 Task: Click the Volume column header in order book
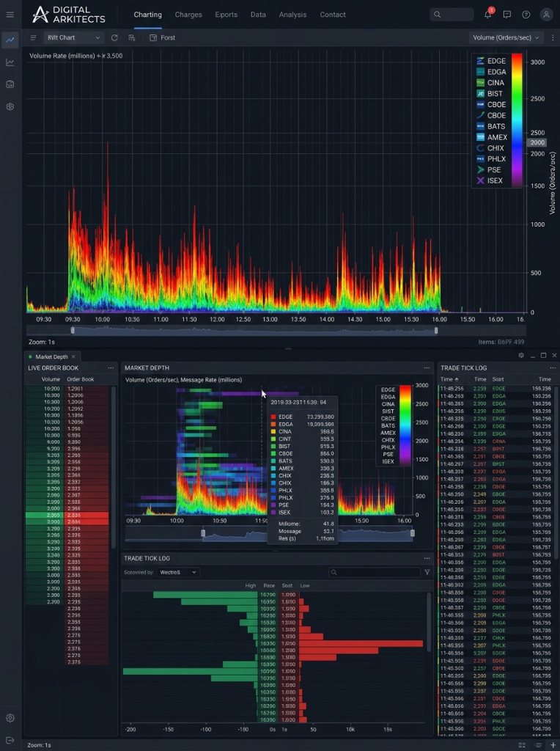pos(51,379)
